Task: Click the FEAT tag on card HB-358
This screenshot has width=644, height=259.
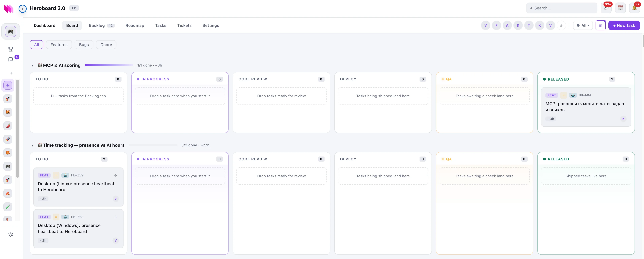Action: 44,217
